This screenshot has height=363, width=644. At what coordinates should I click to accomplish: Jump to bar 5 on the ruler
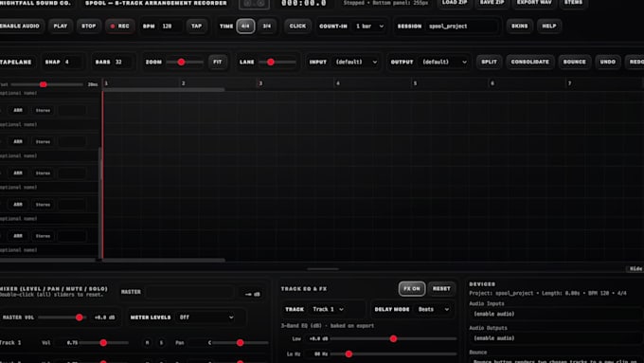pyautogui.click(x=415, y=83)
